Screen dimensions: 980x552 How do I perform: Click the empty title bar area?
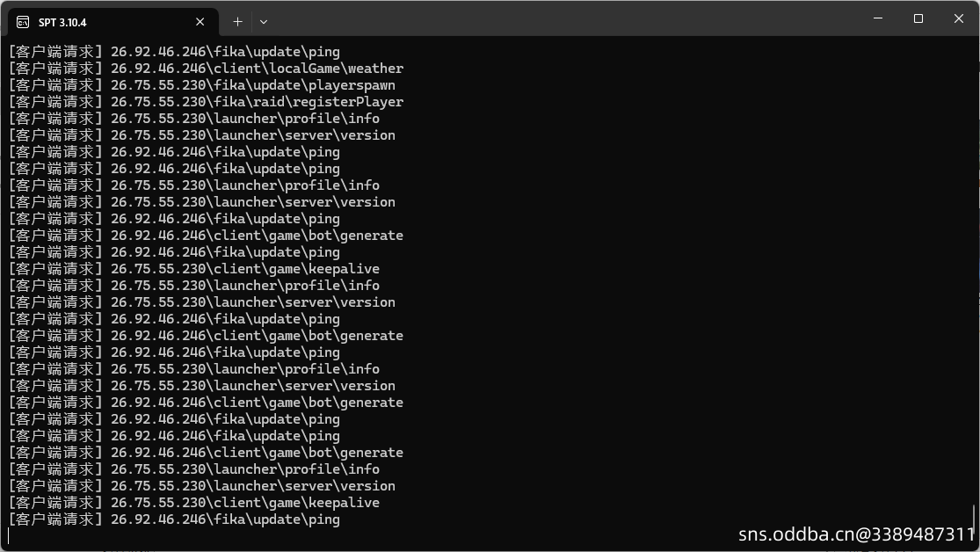[x=563, y=18]
